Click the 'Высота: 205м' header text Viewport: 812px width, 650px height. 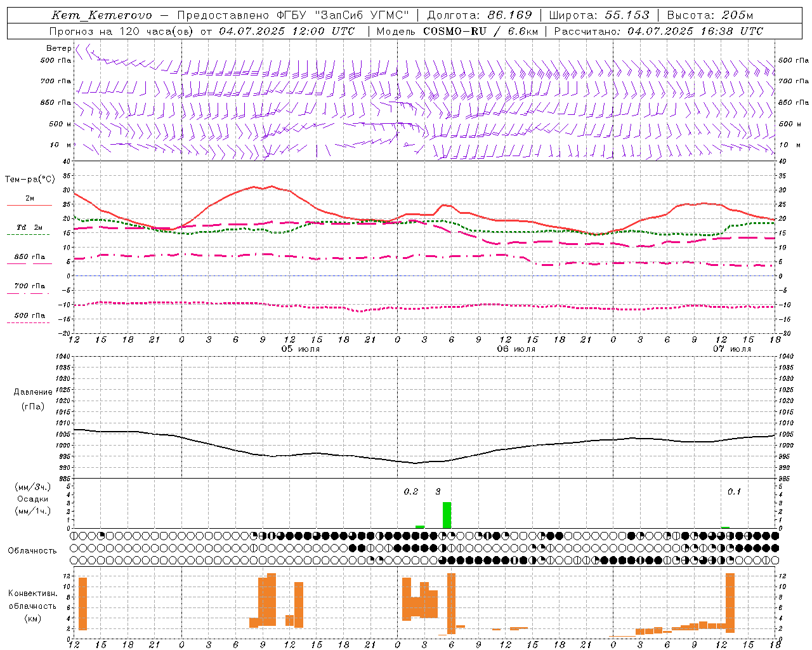pos(710,15)
